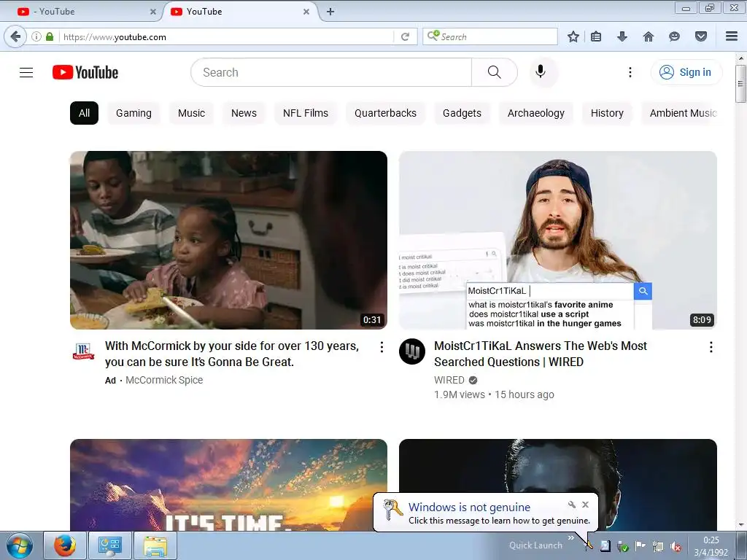
Task: Click the chat smiley toolbar icon
Action: tap(674, 36)
